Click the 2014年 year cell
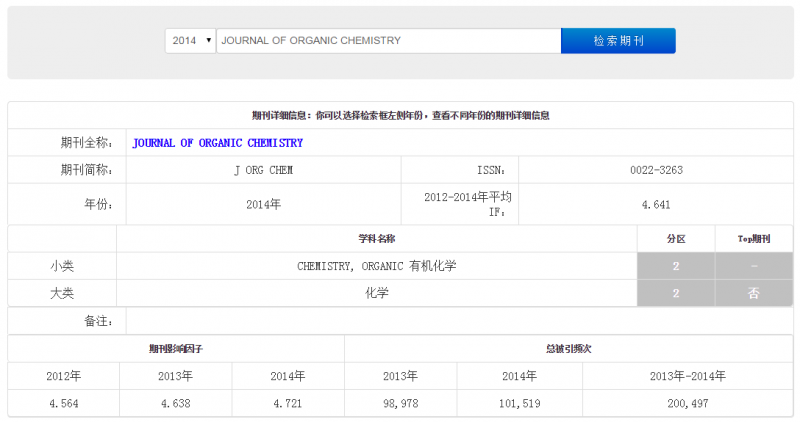Viewport: 800px width, 422px height. pos(263,204)
